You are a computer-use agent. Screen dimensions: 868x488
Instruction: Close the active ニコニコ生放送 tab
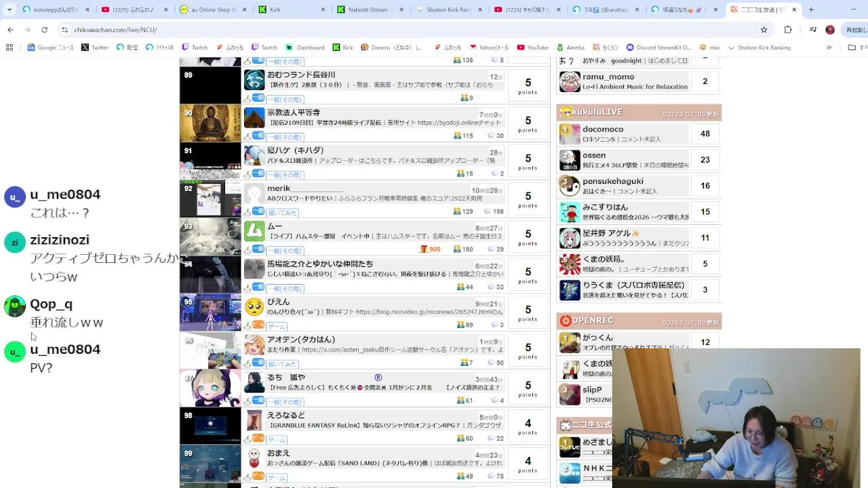tap(794, 9)
